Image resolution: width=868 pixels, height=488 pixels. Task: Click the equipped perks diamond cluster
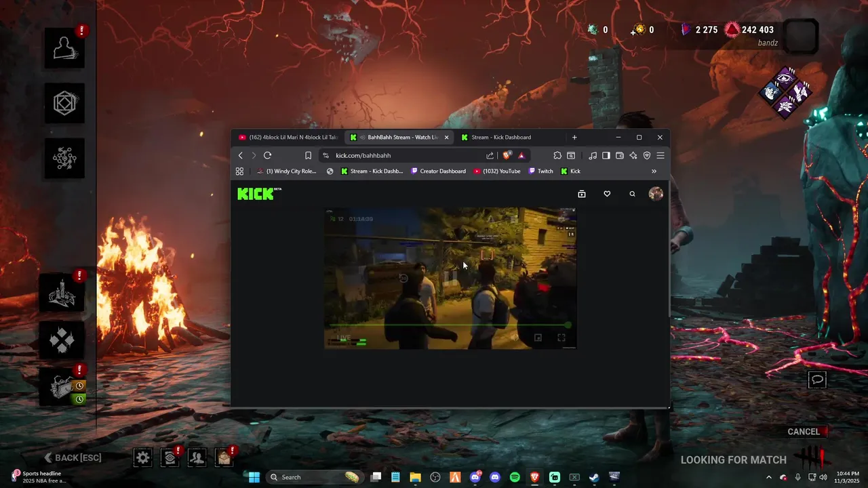pyautogui.click(x=786, y=92)
